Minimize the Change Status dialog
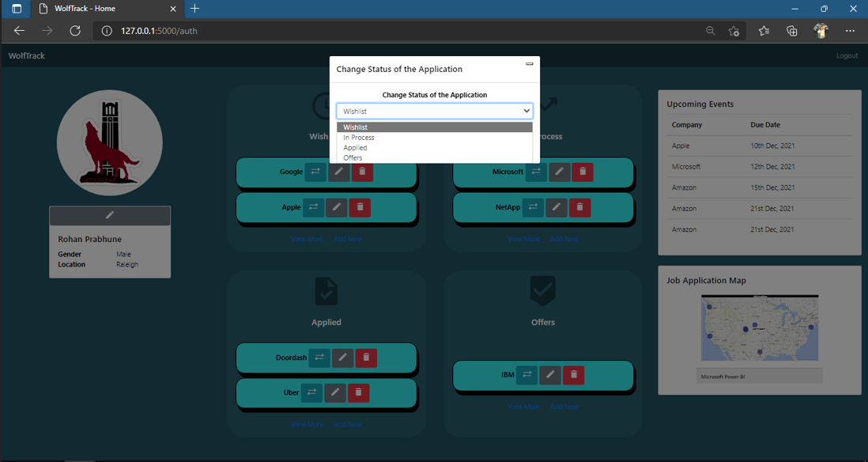 [529, 64]
